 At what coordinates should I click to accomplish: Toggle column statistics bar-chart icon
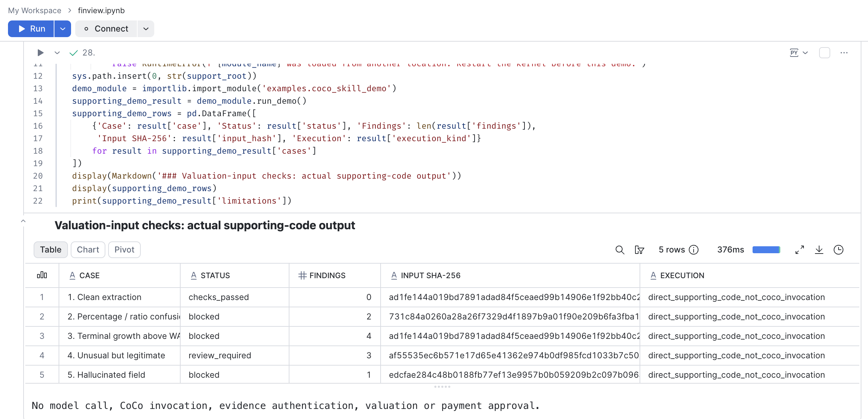pos(42,275)
